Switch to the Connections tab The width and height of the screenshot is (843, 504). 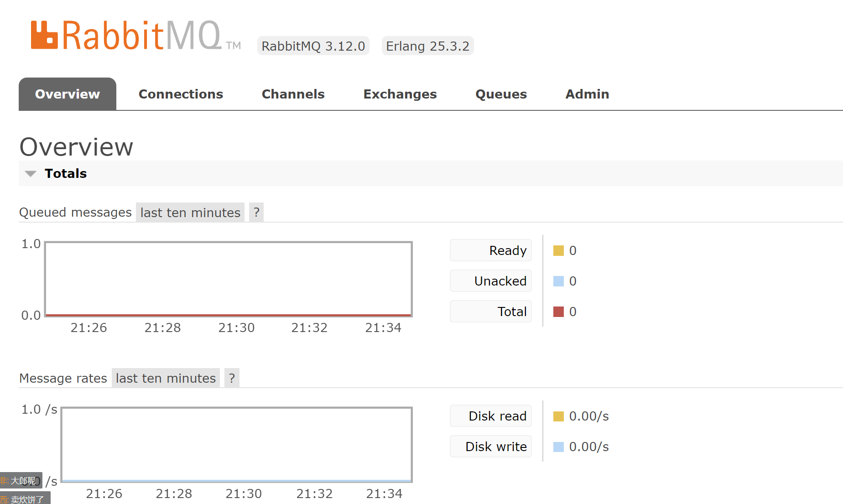point(181,94)
